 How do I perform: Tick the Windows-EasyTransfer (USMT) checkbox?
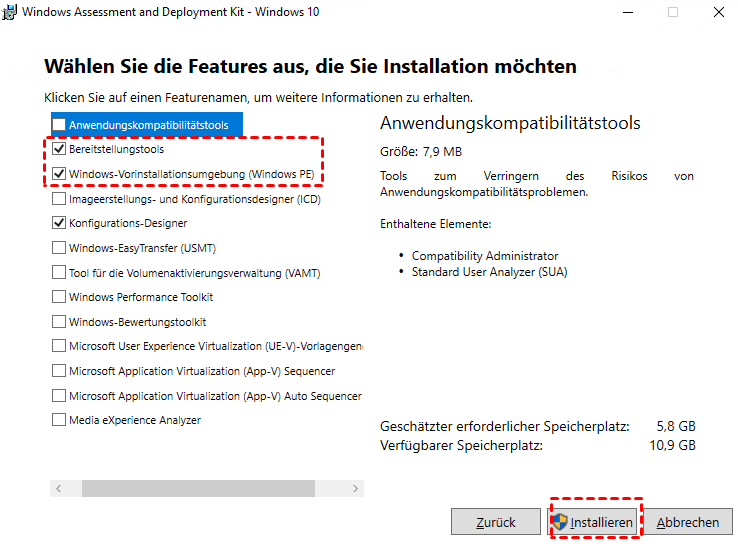[x=59, y=248]
